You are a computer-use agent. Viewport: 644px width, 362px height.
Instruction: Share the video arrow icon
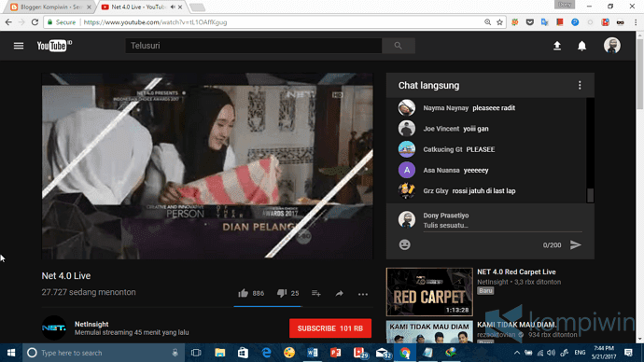click(339, 294)
